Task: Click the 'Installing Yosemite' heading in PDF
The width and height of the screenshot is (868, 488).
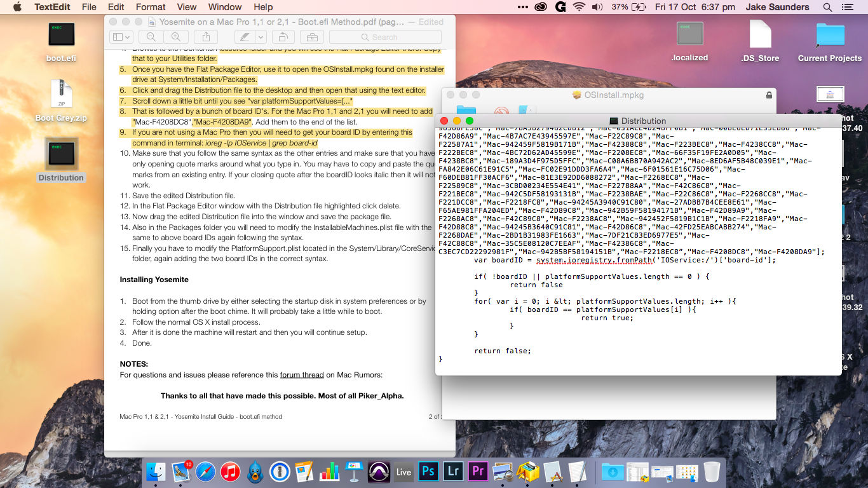Action: (x=154, y=280)
